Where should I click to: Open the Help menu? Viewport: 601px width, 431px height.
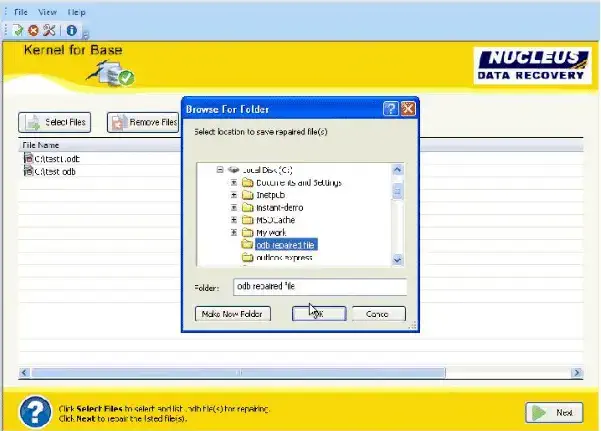point(77,12)
